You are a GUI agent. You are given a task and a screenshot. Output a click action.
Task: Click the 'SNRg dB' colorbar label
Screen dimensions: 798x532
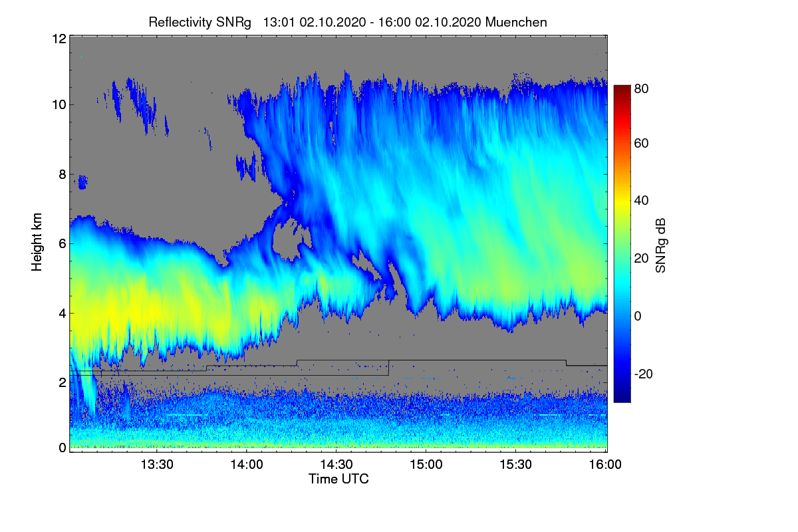pos(660,245)
